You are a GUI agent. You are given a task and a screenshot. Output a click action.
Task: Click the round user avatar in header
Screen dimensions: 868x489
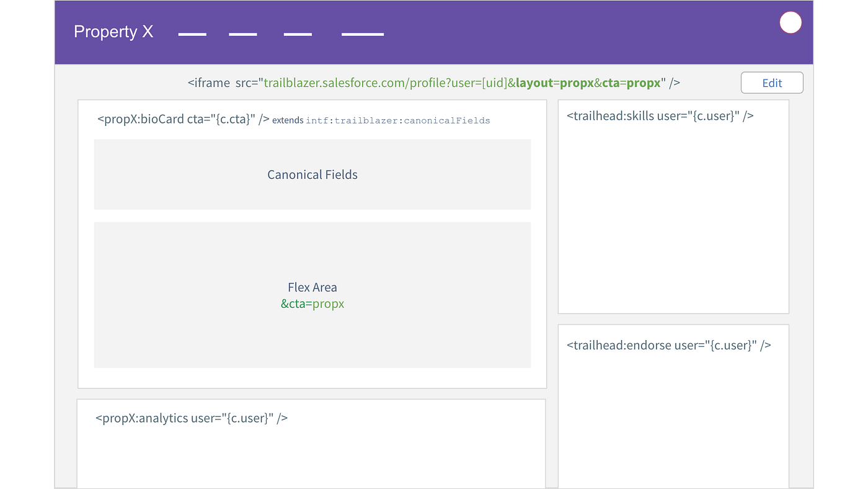coord(790,23)
